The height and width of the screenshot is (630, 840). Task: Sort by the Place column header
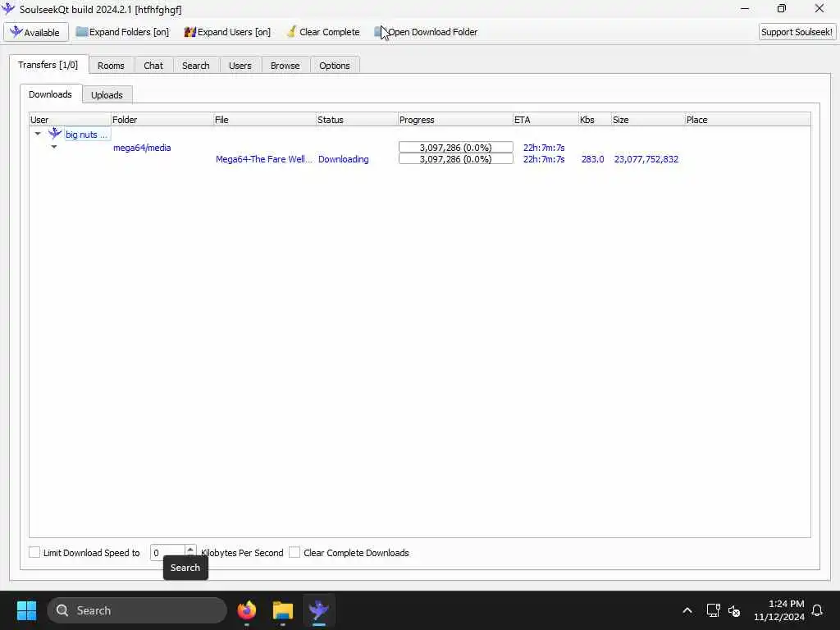pyautogui.click(x=748, y=120)
